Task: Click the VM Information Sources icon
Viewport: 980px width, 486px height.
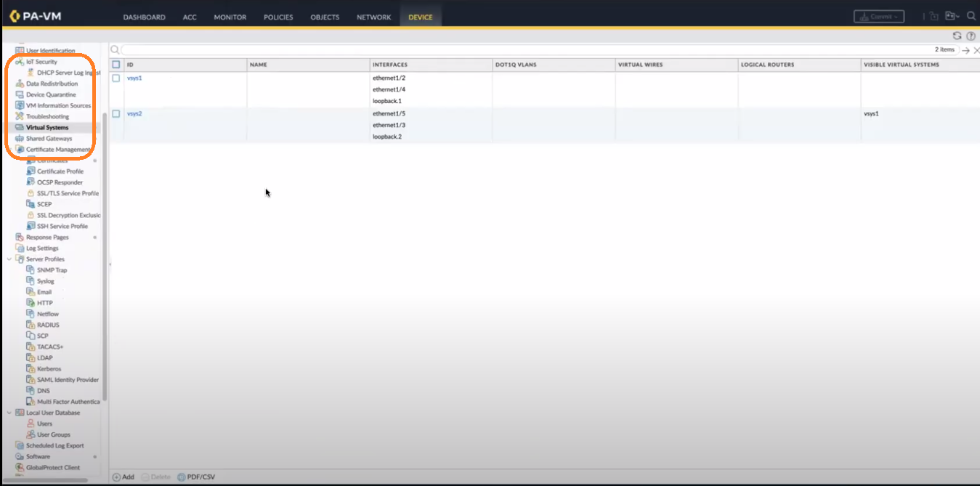Action: pos(20,105)
